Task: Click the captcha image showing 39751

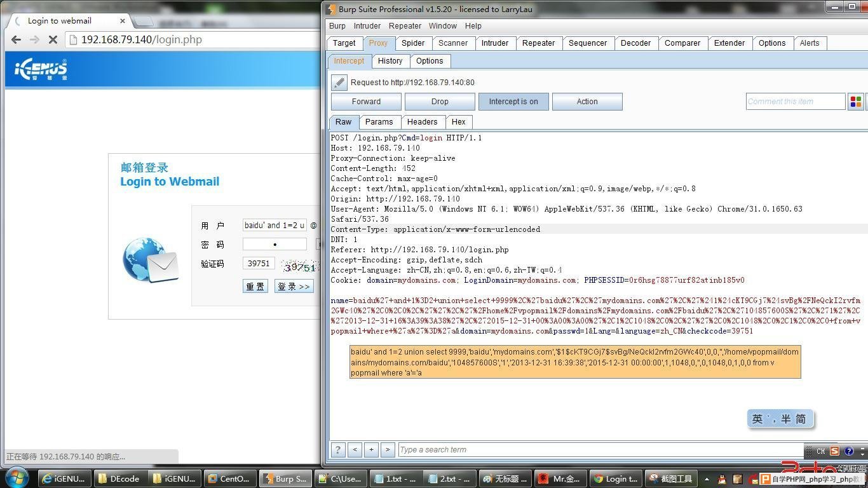Action: pyautogui.click(x=300, y=267)
